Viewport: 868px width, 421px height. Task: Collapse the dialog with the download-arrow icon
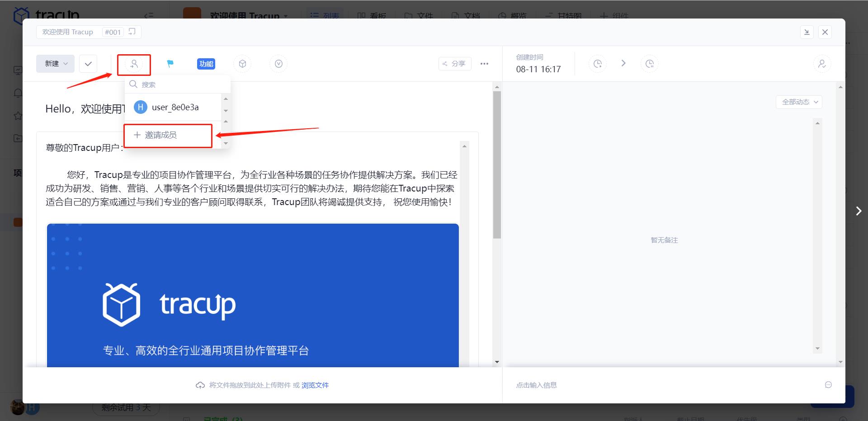tap(807, 32)
